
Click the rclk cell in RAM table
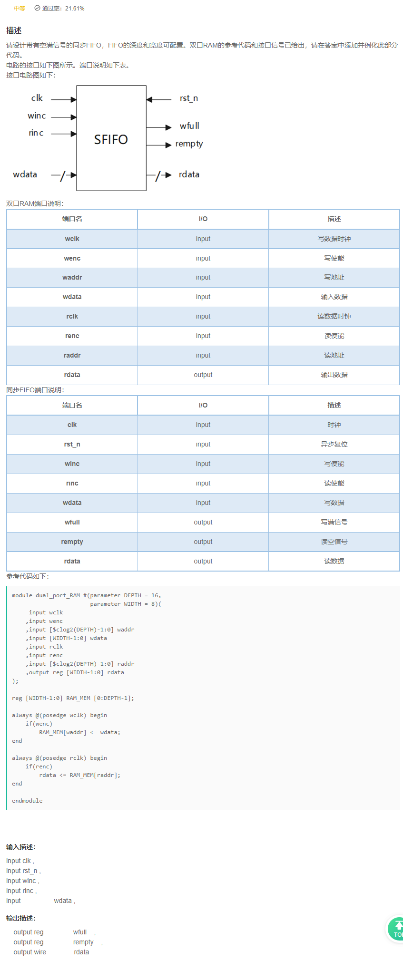coord(72,316)
